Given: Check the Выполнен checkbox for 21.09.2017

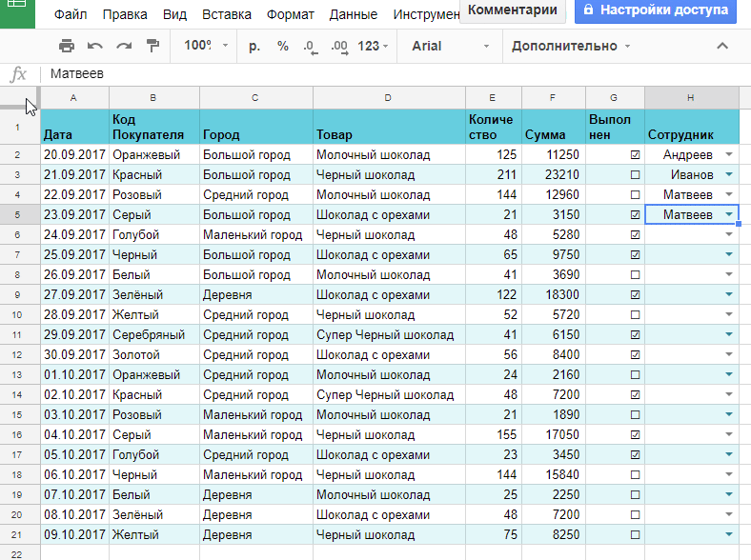Looking at the screenshot, I should [x=635, y=174].
